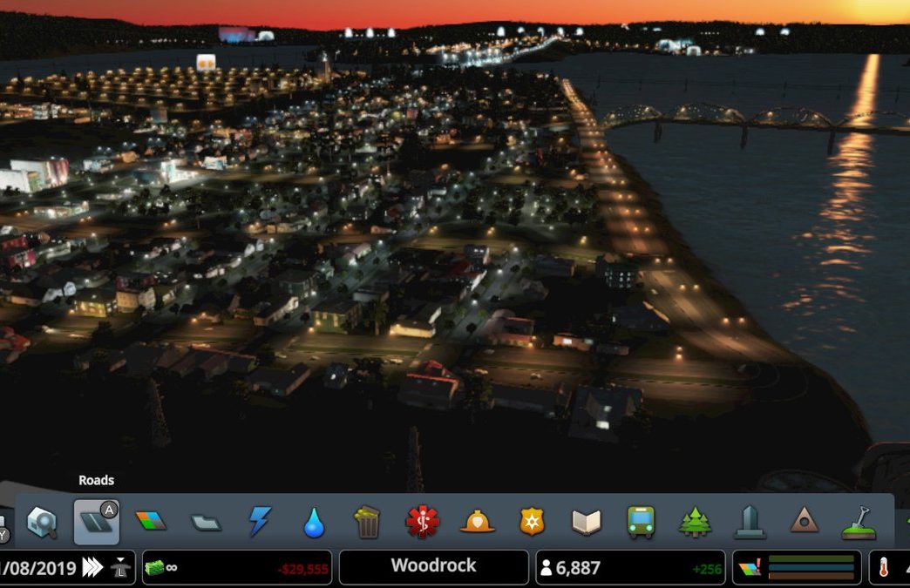The image size is (910, 588).
Task: Open the Garbage trash can menu
Action: point(367,522)
